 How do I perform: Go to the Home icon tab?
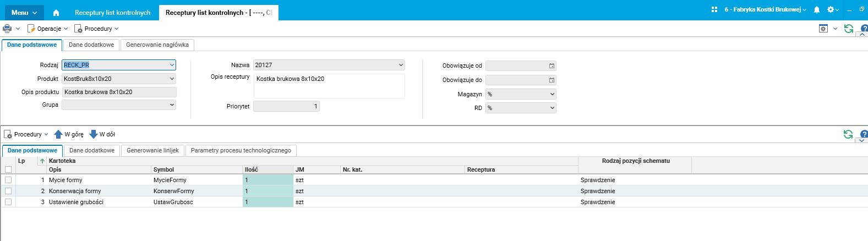point(56,13)
